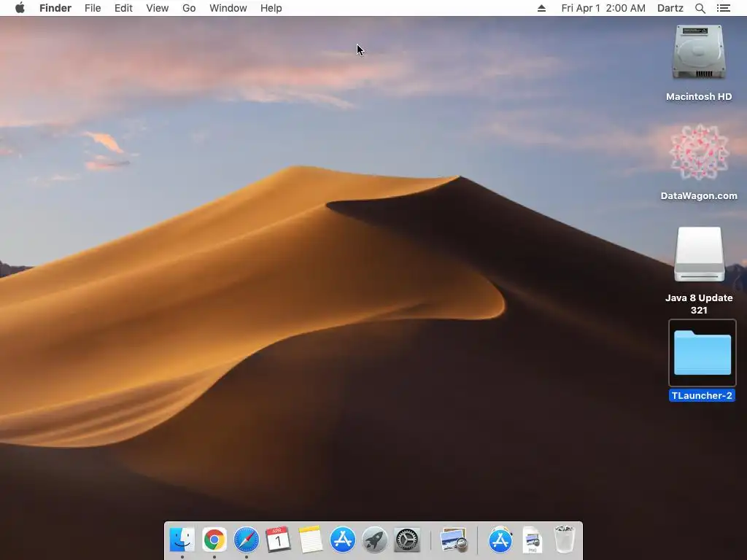Screen dimensions: 747x560
Task: Click the TLauncher-2 folder name label
Action: click(702, 395)
